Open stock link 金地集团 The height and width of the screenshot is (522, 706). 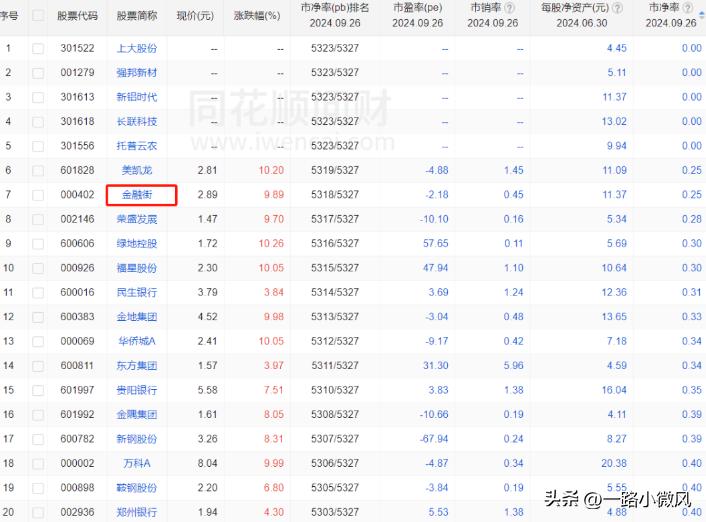(137, 317)
